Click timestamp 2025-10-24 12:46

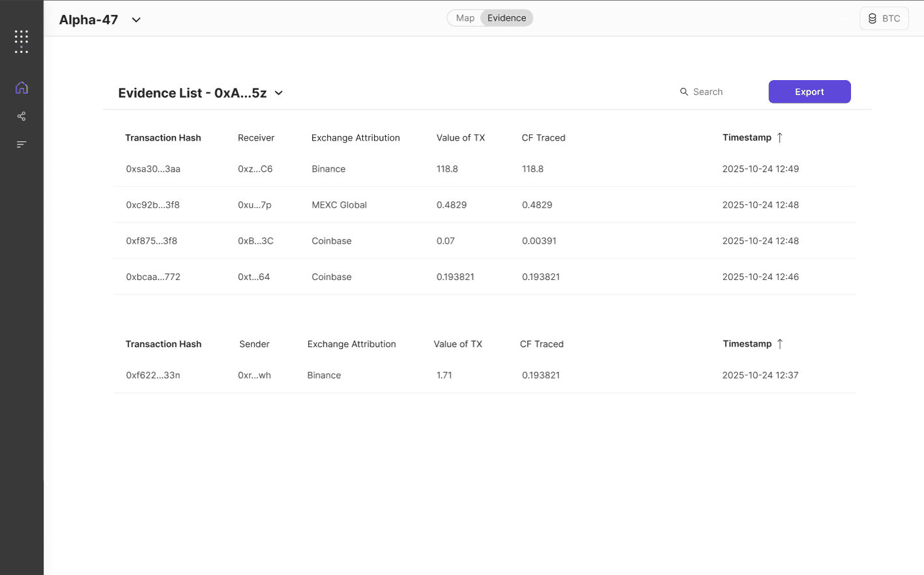click(x=760, y=277)
